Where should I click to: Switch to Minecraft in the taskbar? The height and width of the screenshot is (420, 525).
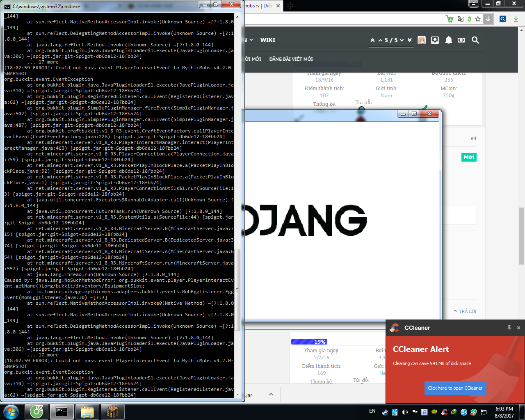pyautogui.click(x=113, y=412)
